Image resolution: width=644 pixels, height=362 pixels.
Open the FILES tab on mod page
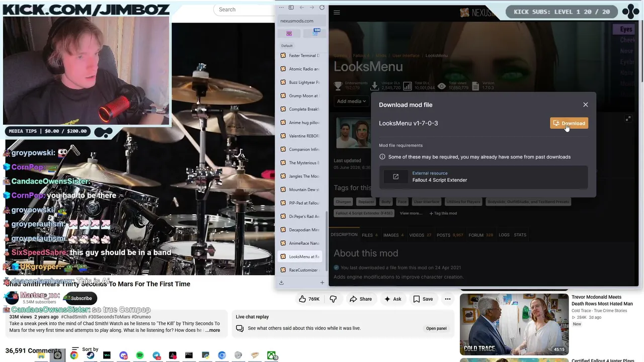point(369,235)
